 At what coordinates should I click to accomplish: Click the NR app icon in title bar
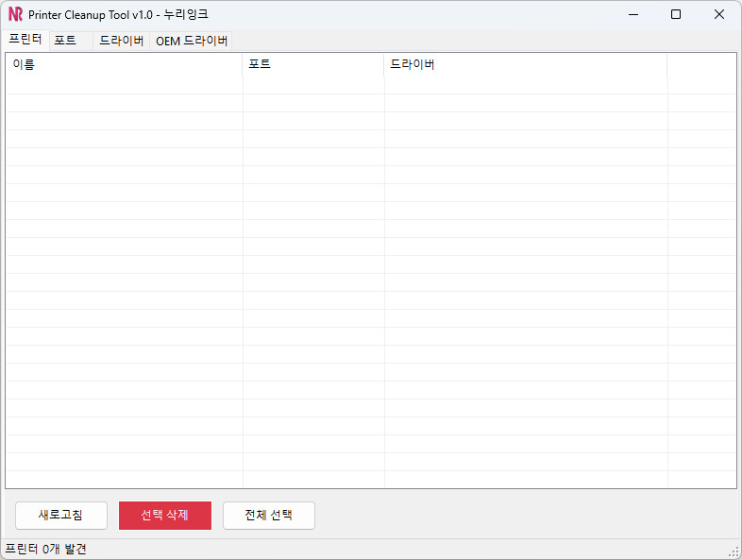(x=15, y=14)
